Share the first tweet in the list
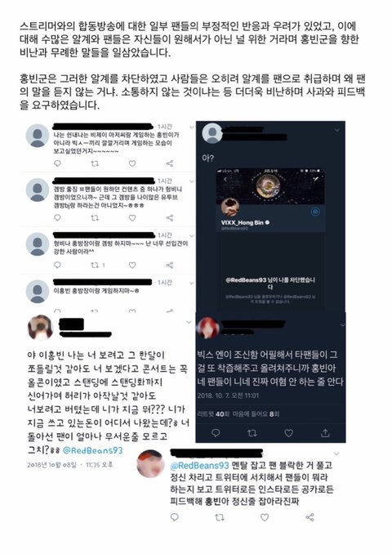This screenshot has height=554, width=392. [x=170, y=163]
